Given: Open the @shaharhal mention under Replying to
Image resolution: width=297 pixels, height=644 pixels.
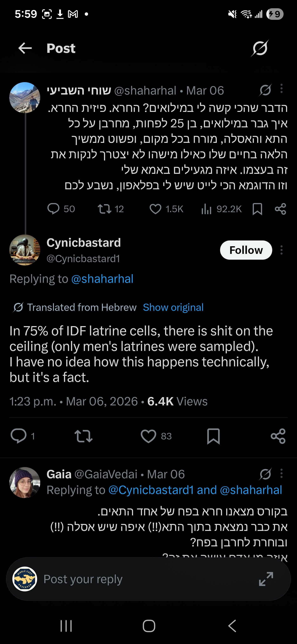Looking at the screenshot, I should click(x=102, y=279).
